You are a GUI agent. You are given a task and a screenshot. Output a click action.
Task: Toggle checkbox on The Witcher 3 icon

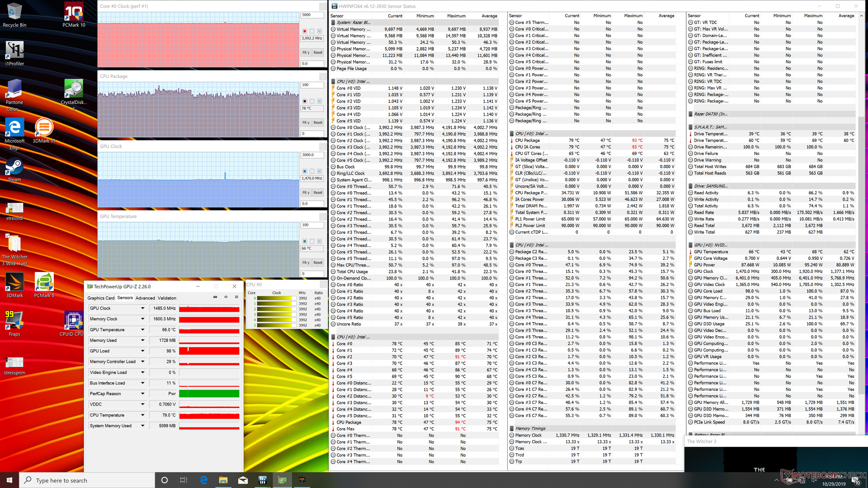(7, 235)
